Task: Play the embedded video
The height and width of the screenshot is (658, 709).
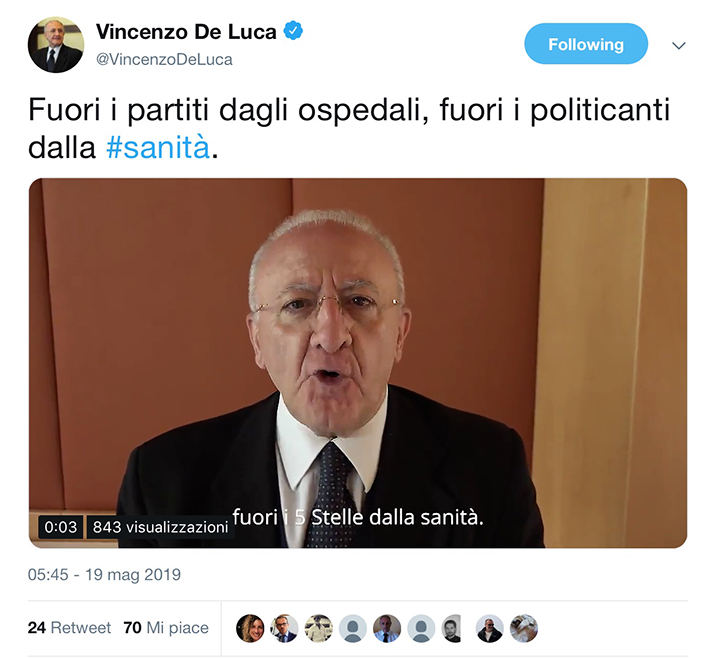Action: pyautogui.click(x=358, y=363)
